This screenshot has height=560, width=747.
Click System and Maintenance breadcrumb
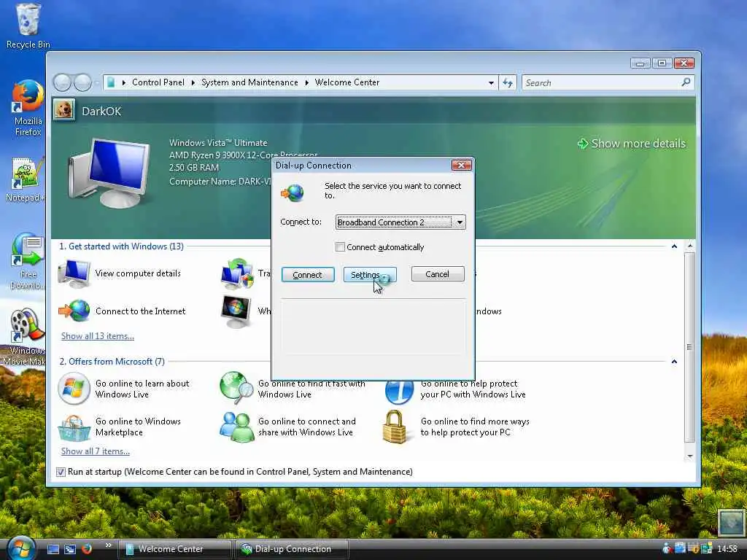click(249, 82)
